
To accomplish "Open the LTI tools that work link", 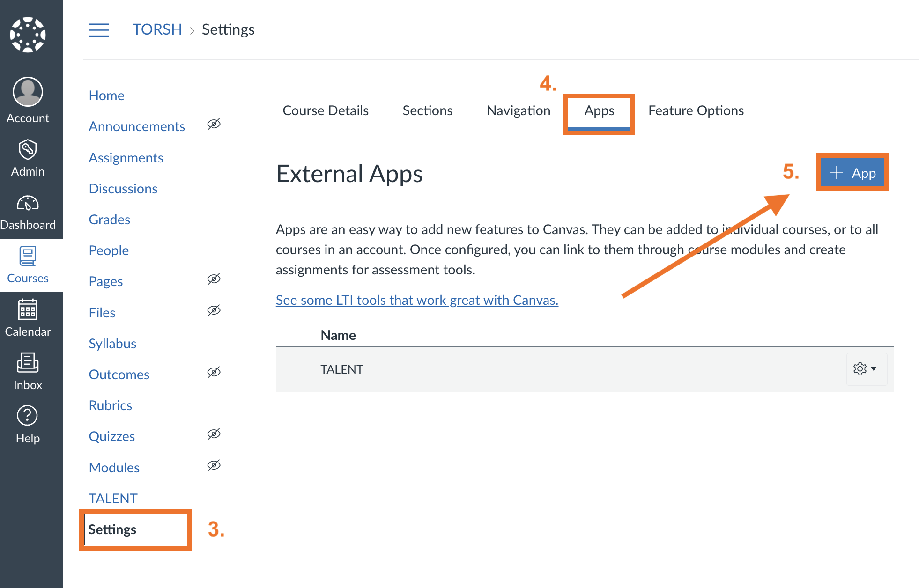I will point(417,300).
